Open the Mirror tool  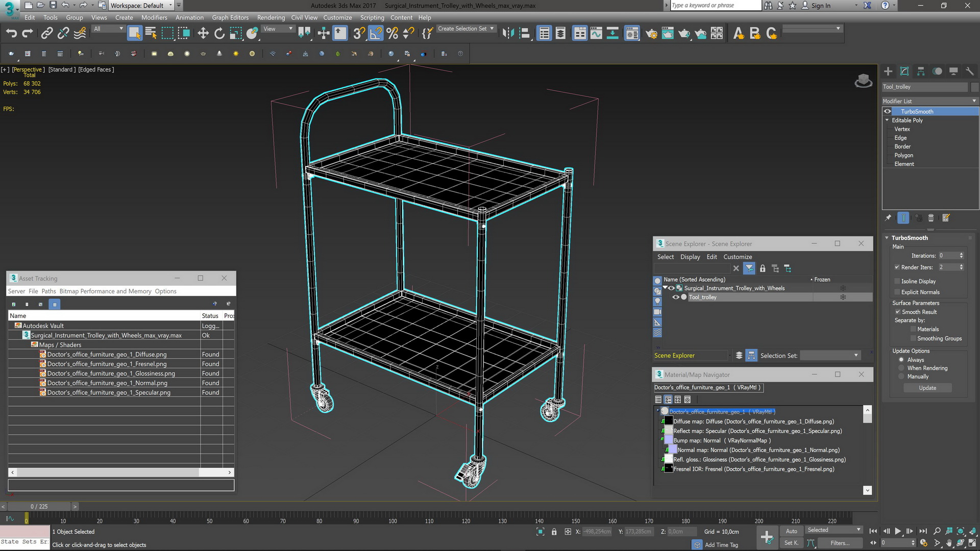tap(508, 34)
